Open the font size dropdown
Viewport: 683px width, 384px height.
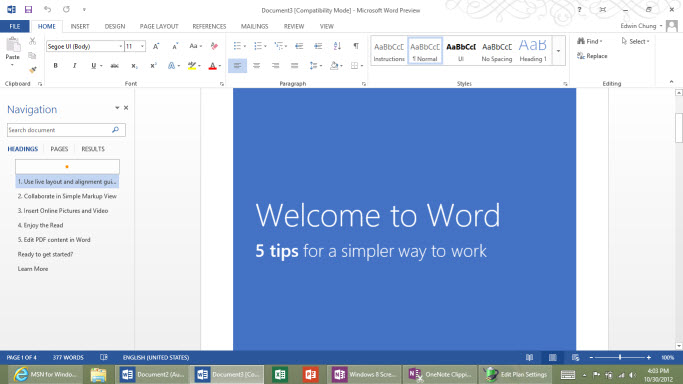pos(142,46)
